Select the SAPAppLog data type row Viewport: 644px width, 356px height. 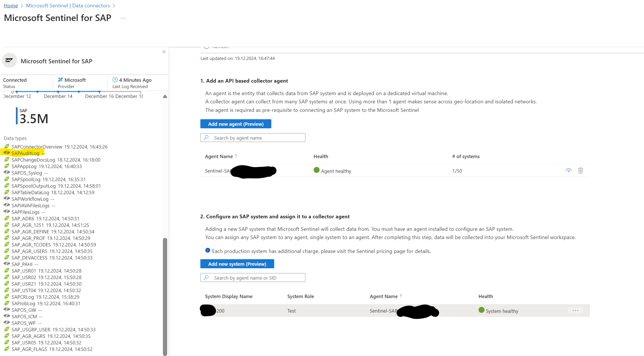(x=43, y=166)
